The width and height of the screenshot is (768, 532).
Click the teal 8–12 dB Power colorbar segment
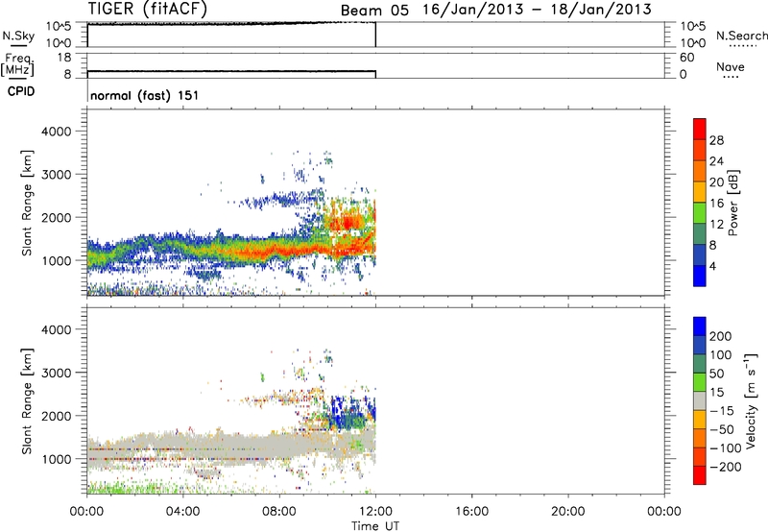click(700, 234)
